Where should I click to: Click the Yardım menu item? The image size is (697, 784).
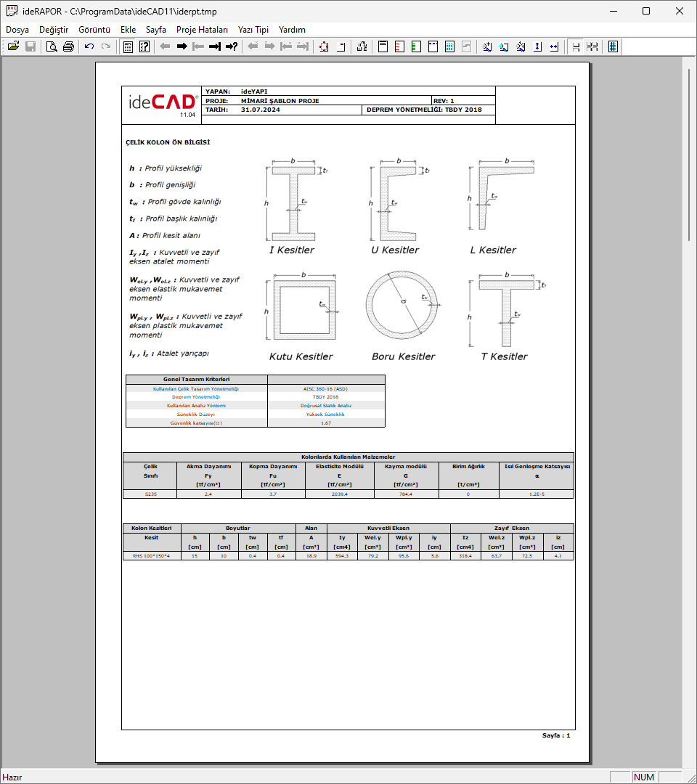(292, 30)
